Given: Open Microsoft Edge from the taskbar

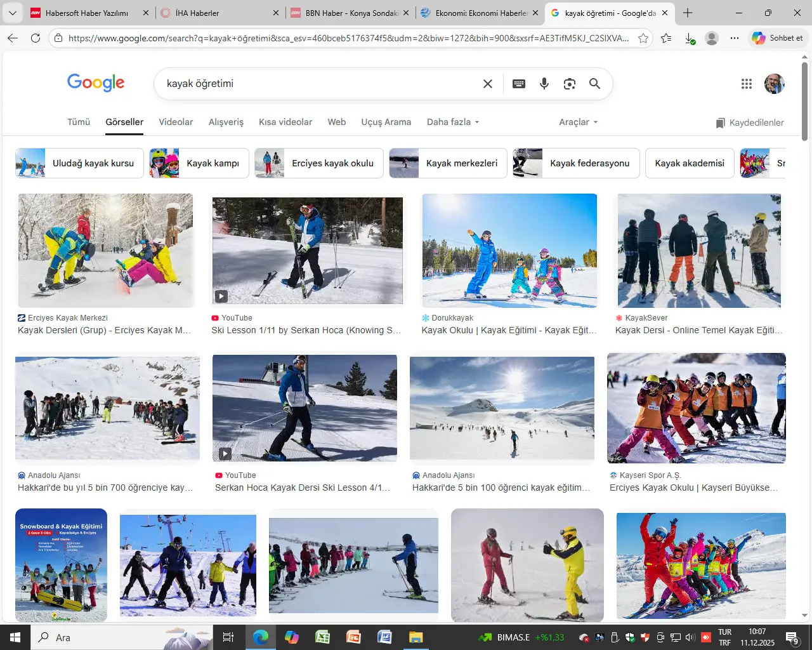Looking at the screenshot, I should tap(260, 637).
